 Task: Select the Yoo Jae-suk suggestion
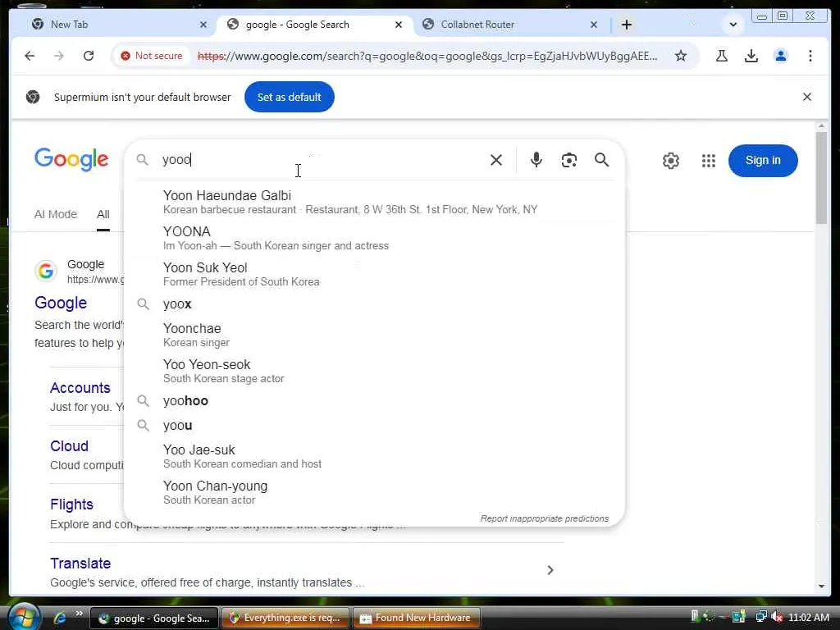[374, 456]
